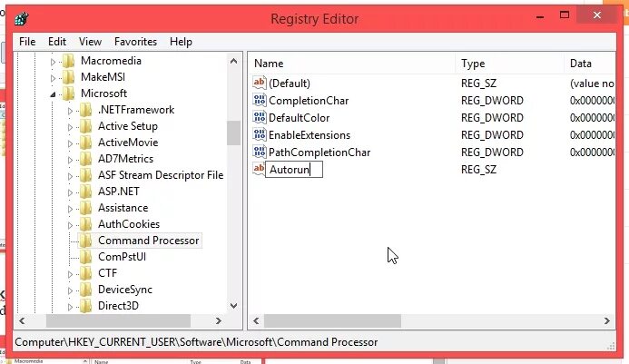Open the Edit menu
Image resolution: width=629 pixels, height=364 pixels.
pos(57,42)
